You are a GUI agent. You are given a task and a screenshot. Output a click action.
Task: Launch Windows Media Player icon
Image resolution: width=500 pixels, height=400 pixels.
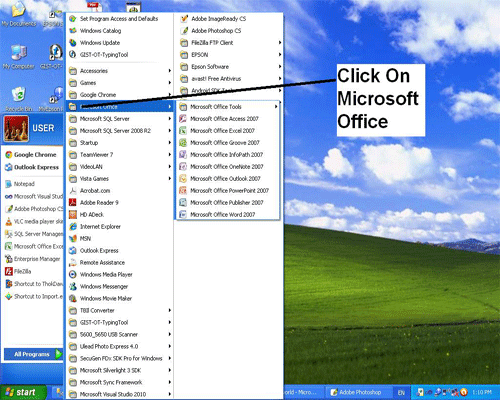[73, 274]
